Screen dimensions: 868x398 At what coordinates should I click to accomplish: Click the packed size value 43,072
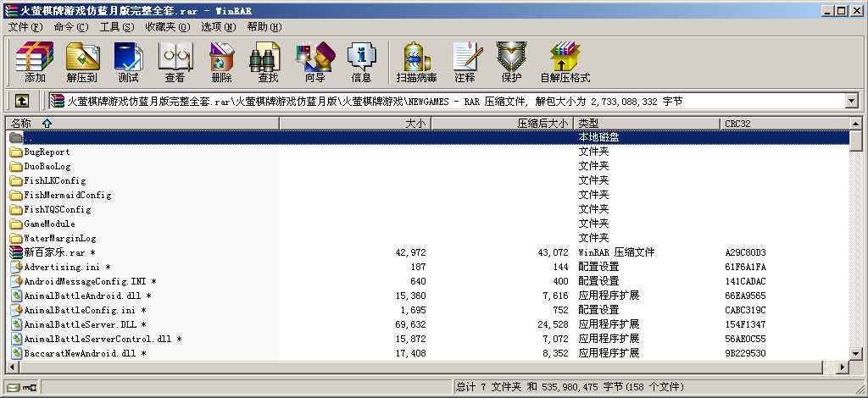click(x=553, y=252)
